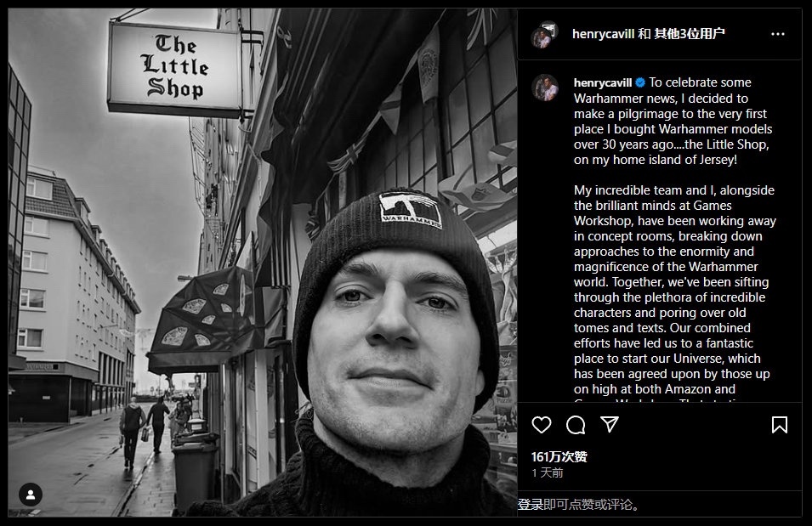Open henrycavill username in post header
This screenshot has height=526, width=812.
pos(603,34)
